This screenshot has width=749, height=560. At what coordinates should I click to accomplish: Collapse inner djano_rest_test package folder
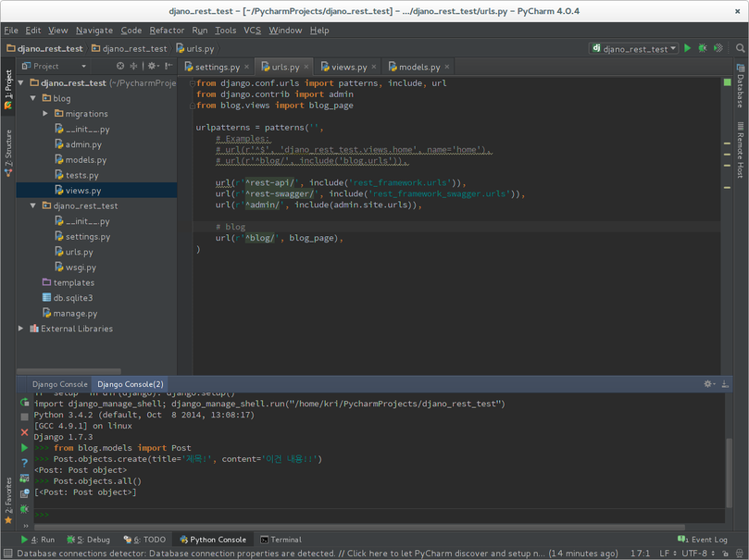(33, 205)
